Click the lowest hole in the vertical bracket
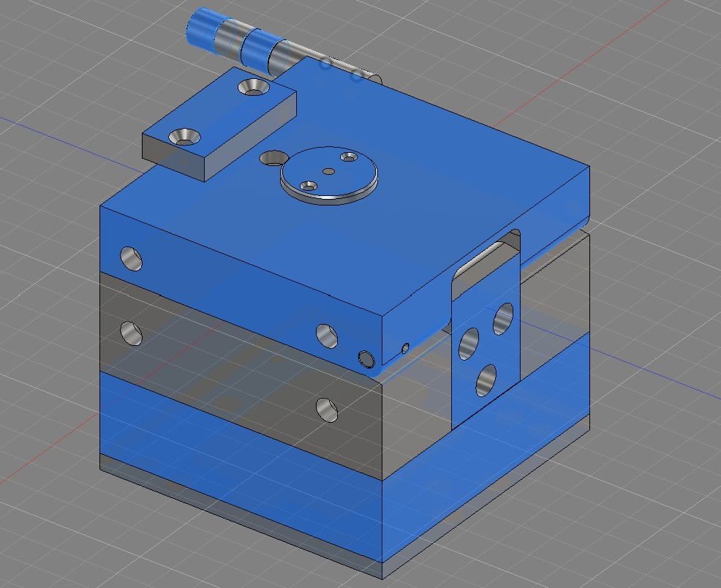This screenshot has width=721, height=588. tap(486, 380)
